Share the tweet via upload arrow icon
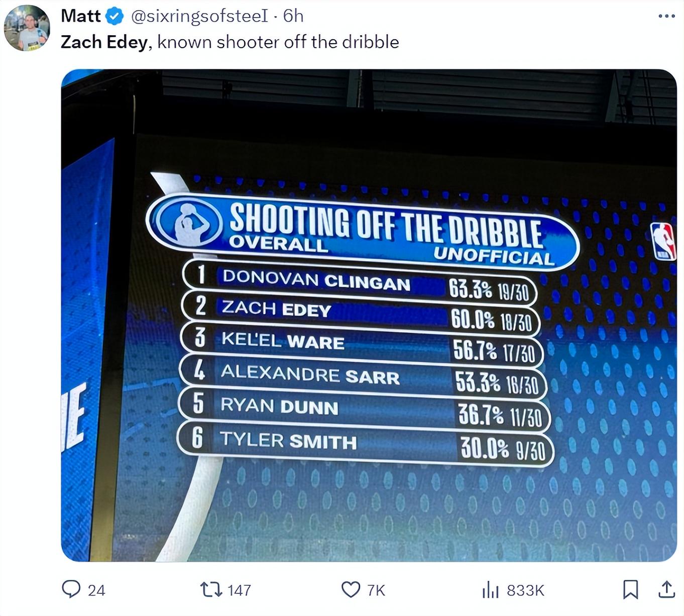 pos(666,589)
